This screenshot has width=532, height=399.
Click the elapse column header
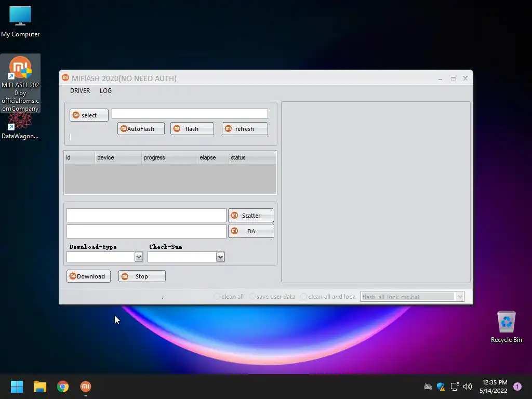(212, 157)
